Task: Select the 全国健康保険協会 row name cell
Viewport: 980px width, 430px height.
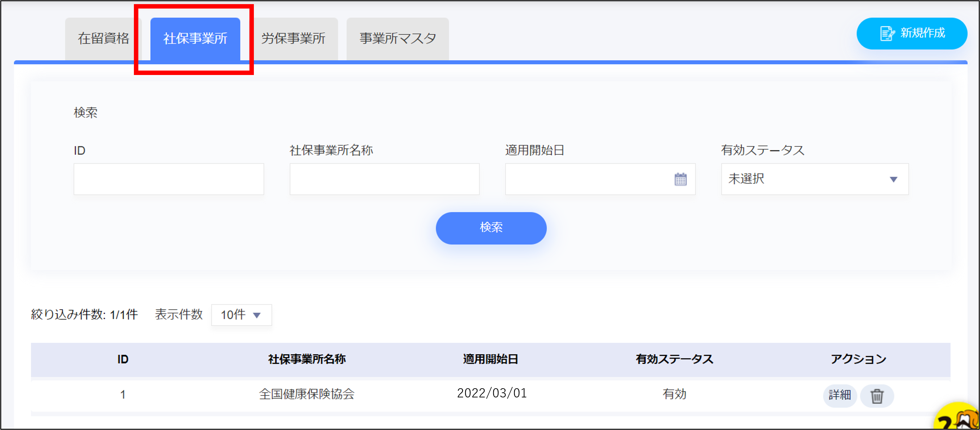Action: (307, 394)
